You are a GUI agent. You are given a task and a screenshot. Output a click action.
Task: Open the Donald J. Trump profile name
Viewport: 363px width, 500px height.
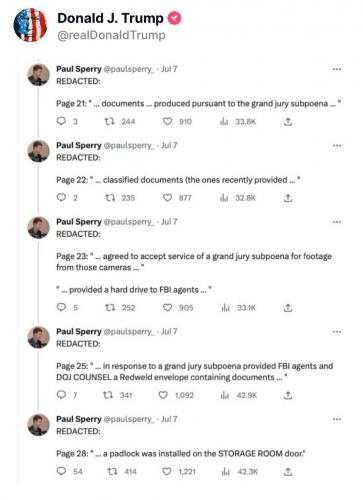pyautogui.click(x=110, y=18)
